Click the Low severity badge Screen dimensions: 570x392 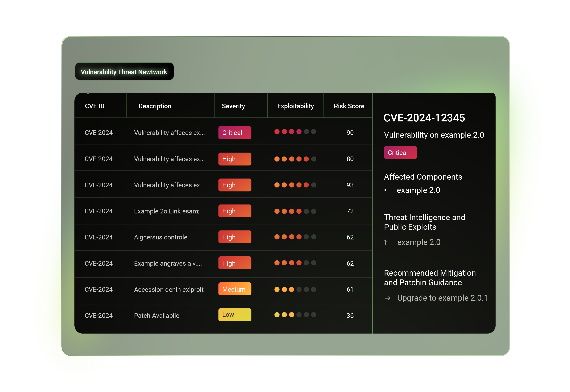235,315
